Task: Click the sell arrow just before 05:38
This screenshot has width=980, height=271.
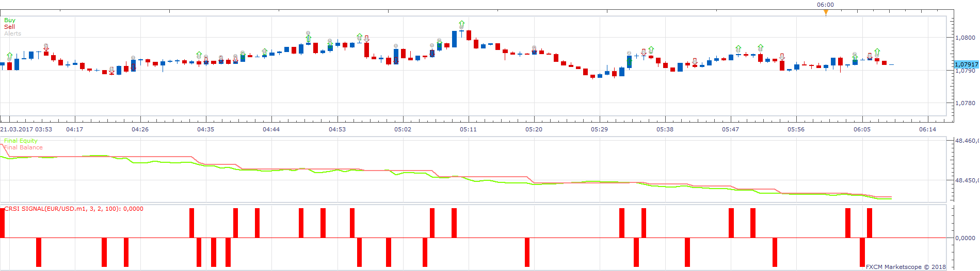Action: 644,53
